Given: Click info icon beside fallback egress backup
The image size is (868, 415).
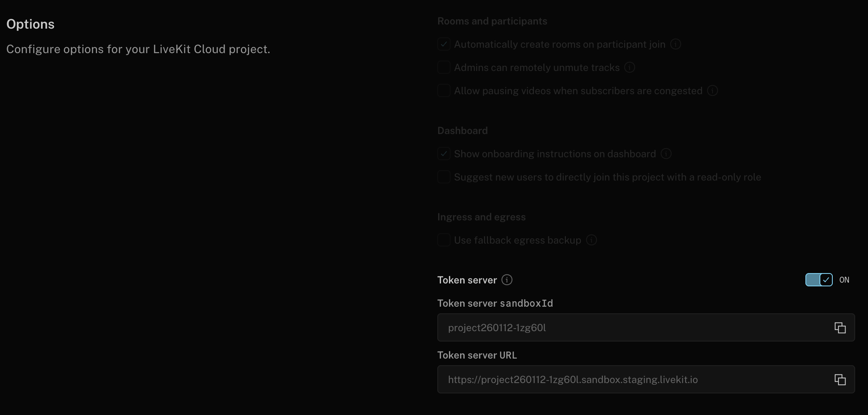Looking at the screenshot, I should click(591, 240).
